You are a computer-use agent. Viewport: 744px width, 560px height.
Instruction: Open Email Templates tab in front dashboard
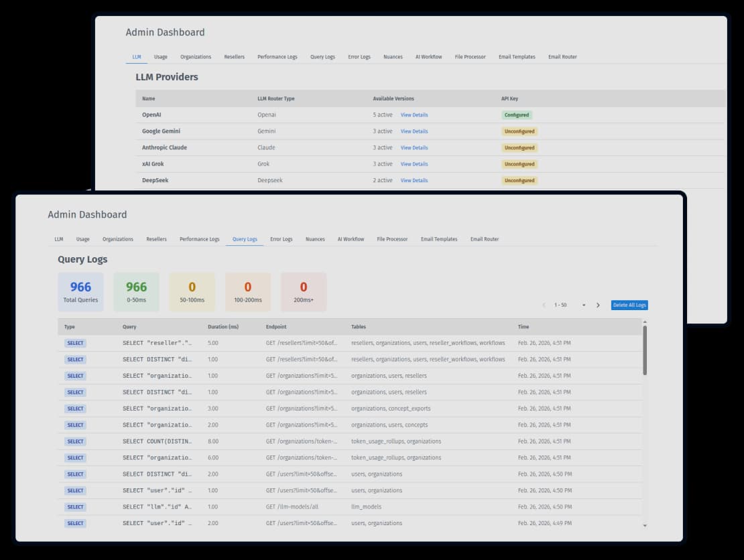click(x=439, y=239)
